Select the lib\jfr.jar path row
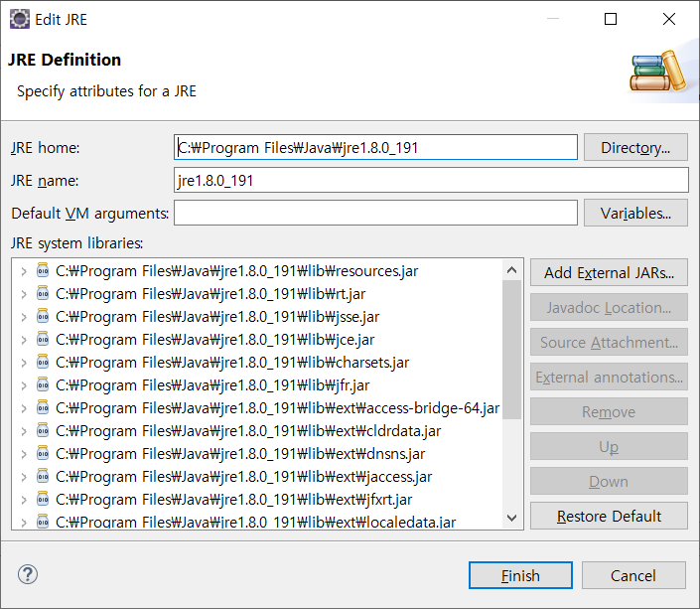The height and width of the screenshot is (609, 700). pos(212,385)
